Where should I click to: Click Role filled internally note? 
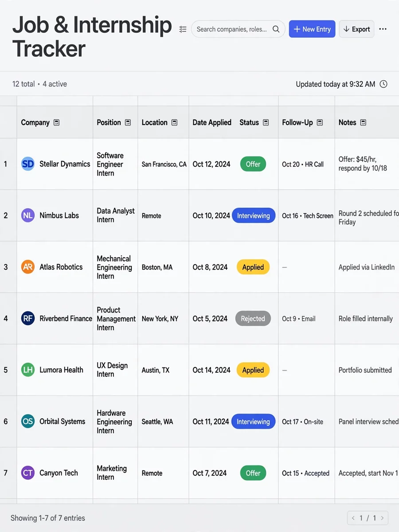366,318
